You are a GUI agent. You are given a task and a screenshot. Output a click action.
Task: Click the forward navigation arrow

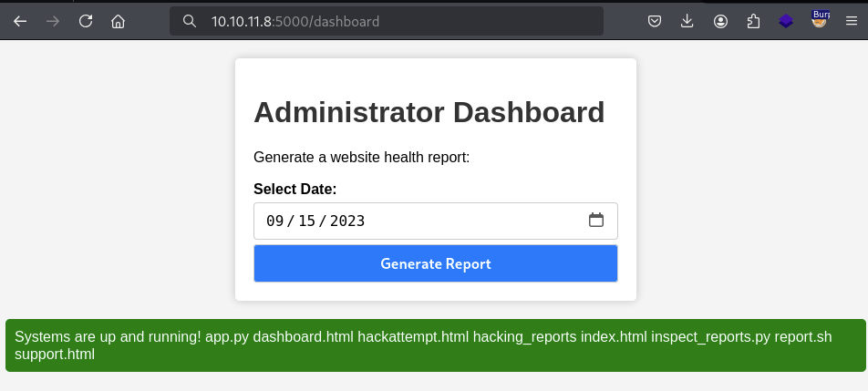click(53, 21)
